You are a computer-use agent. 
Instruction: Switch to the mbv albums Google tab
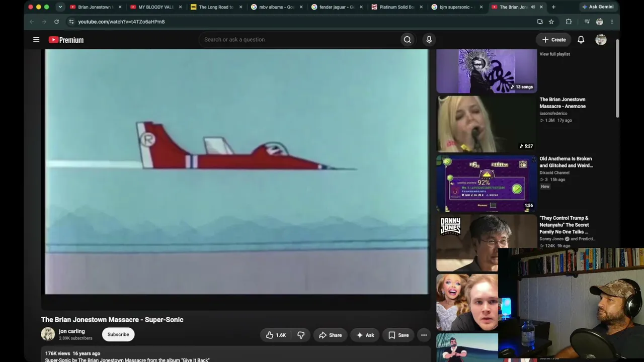coord(277,7)
